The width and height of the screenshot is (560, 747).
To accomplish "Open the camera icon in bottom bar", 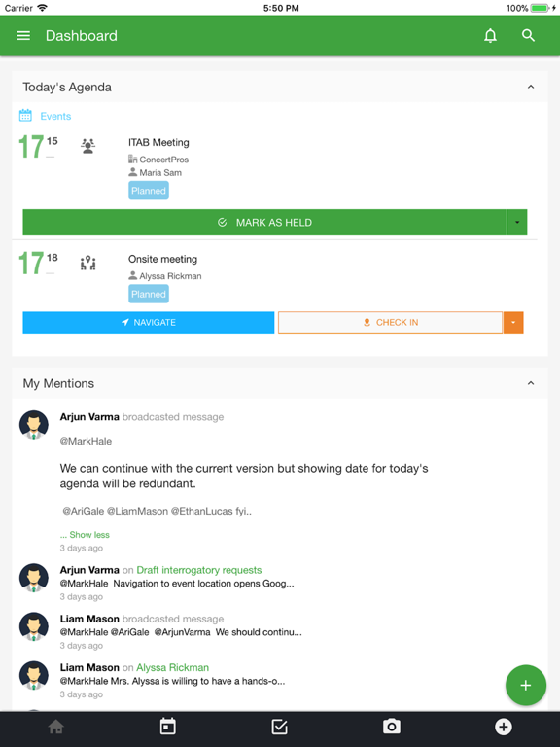I will pyautogui.click(x=392, y=727).
